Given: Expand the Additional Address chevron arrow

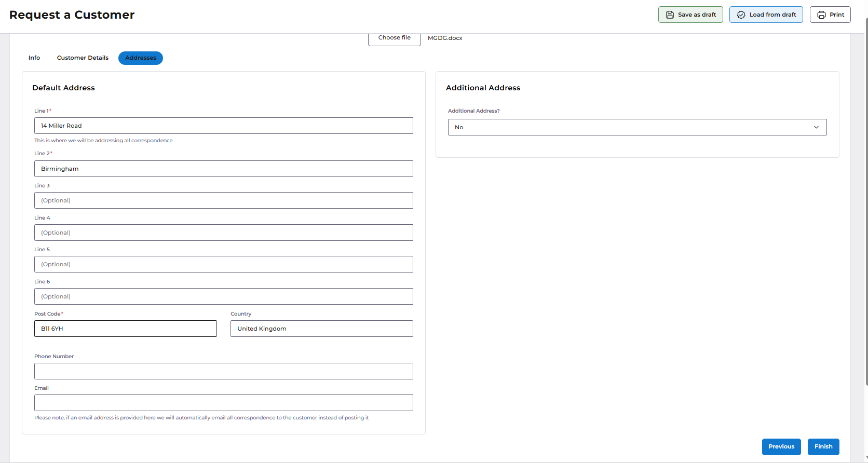Looking at the screenshot, I should (816, 127).
